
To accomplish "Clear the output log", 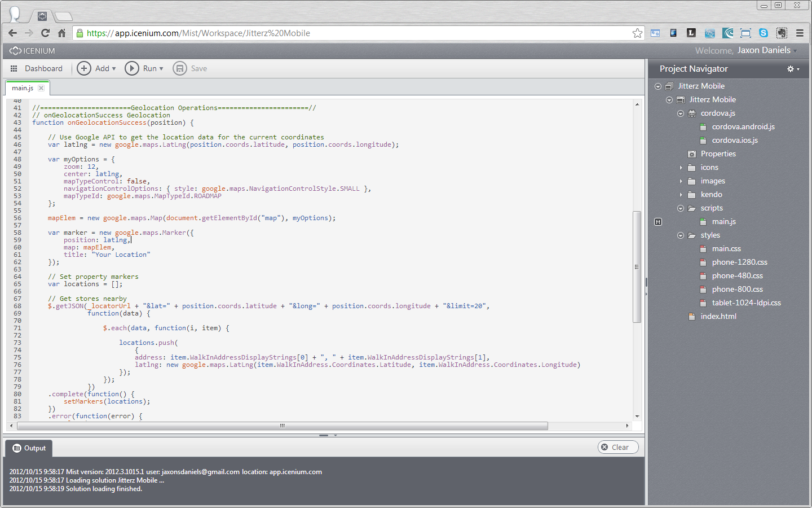I will coord(618,447).
